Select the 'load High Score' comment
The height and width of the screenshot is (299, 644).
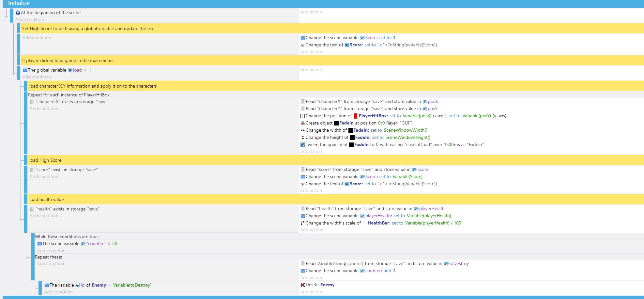coord(336,160)
